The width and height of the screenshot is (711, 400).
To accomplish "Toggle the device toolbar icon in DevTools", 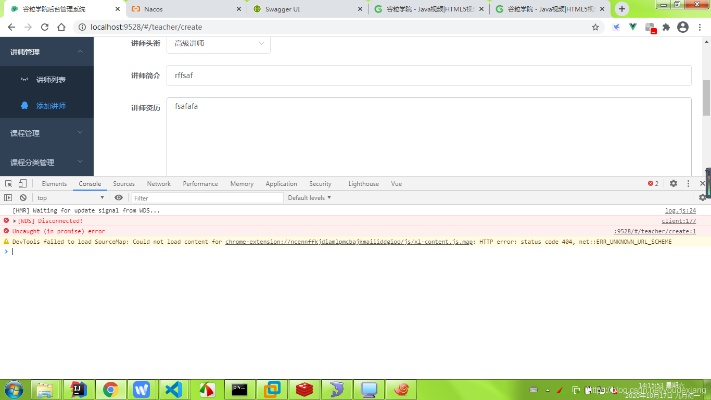I will (x=23, y=184).
